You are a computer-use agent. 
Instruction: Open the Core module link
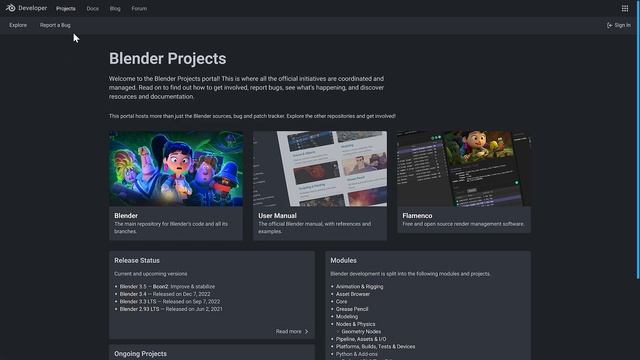[342, 302]
